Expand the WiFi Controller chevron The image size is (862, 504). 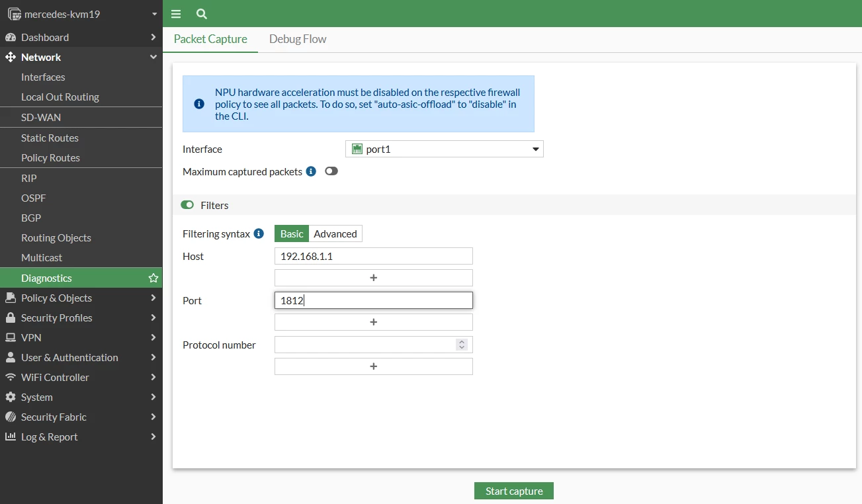coord(153,377)
